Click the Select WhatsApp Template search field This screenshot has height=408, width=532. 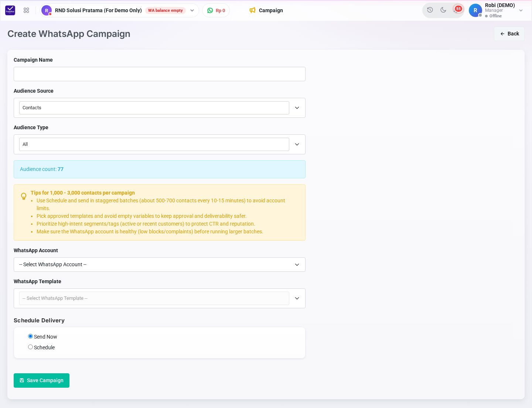pos(154,298)
